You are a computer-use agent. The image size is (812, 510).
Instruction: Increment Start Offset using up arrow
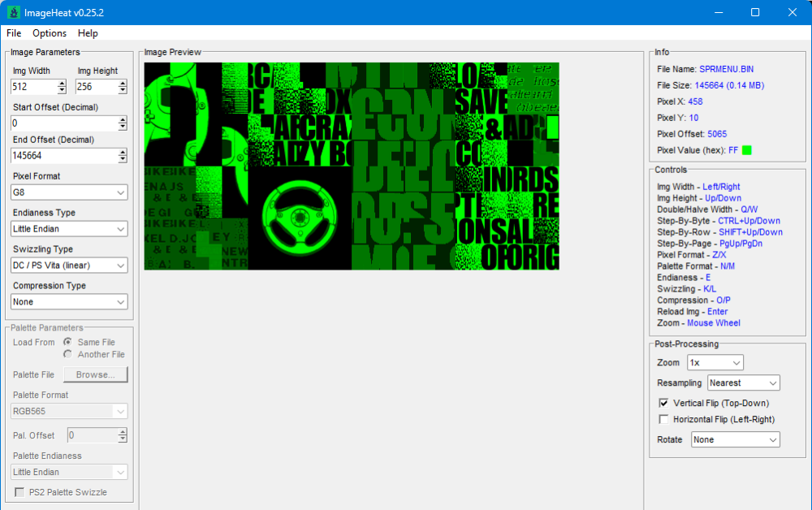[x=123, y=119]
